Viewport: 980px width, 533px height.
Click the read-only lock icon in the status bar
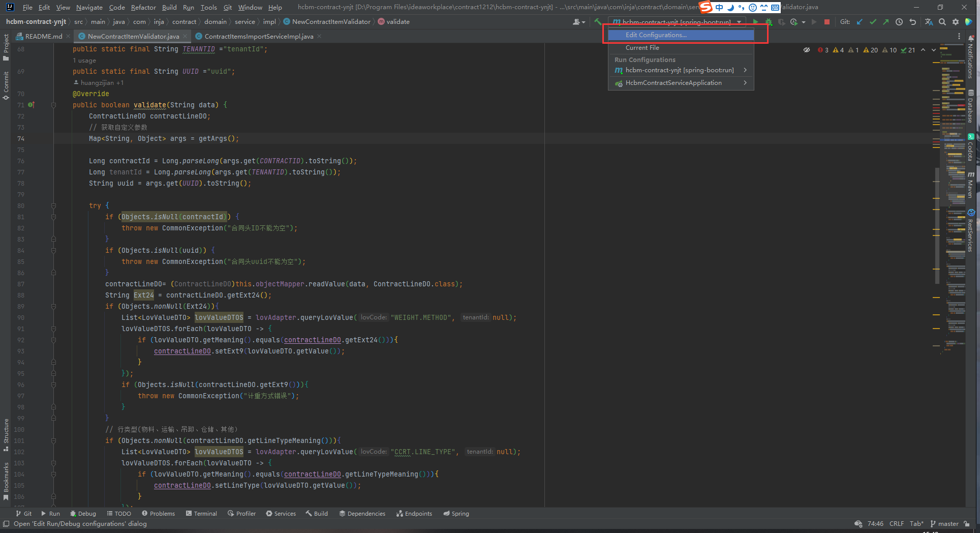point(966,524)
